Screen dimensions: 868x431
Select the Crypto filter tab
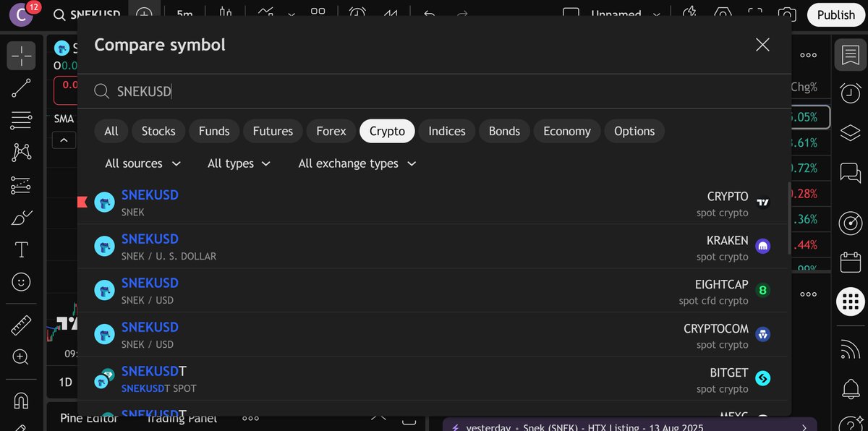[387, 131]
